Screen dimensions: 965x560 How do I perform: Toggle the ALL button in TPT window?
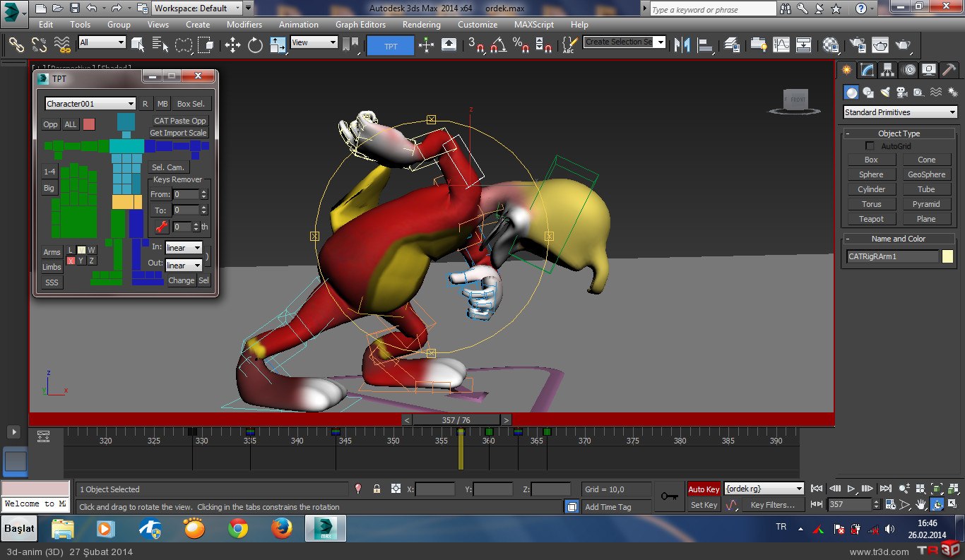pos(71,124)
